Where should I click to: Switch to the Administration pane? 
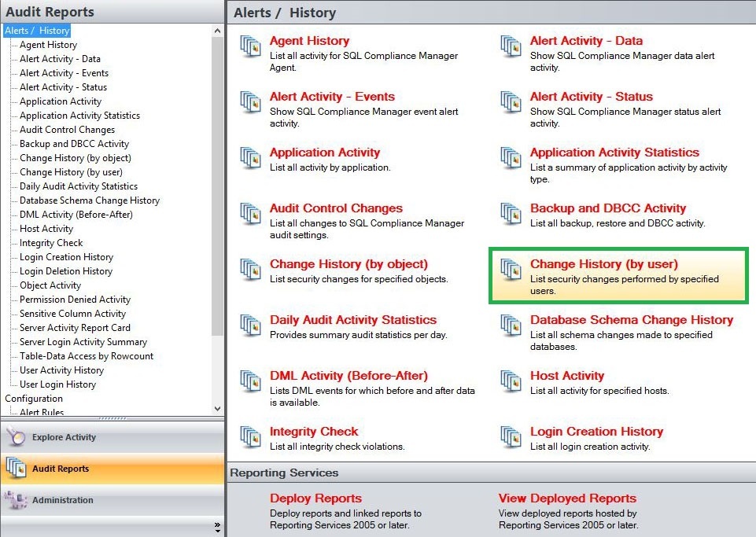point(112,500)
